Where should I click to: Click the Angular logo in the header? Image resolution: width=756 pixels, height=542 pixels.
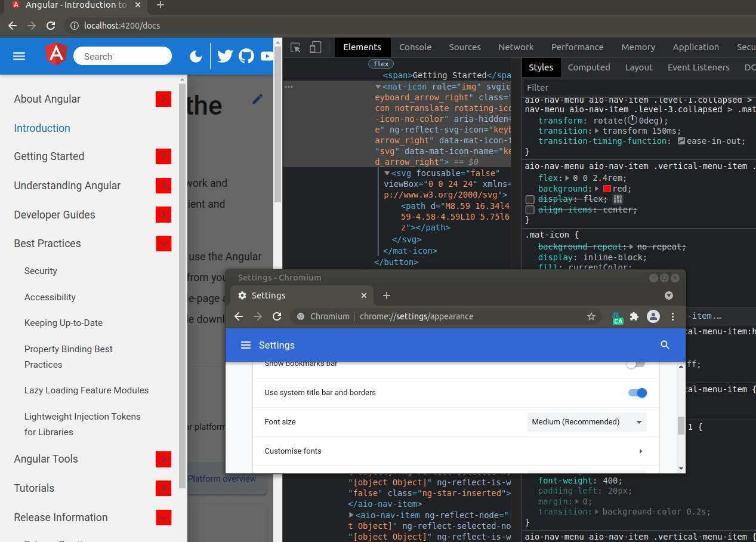[x=55, y=54]
